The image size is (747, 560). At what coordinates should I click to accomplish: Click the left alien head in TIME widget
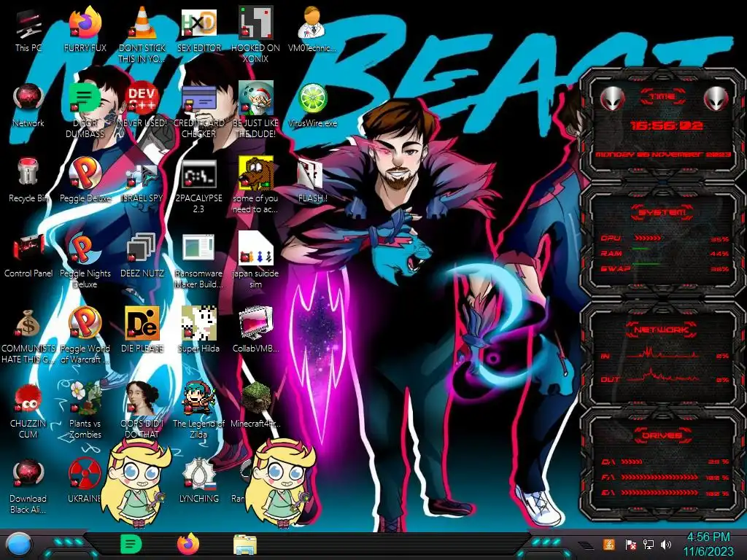tap(613, 99)
